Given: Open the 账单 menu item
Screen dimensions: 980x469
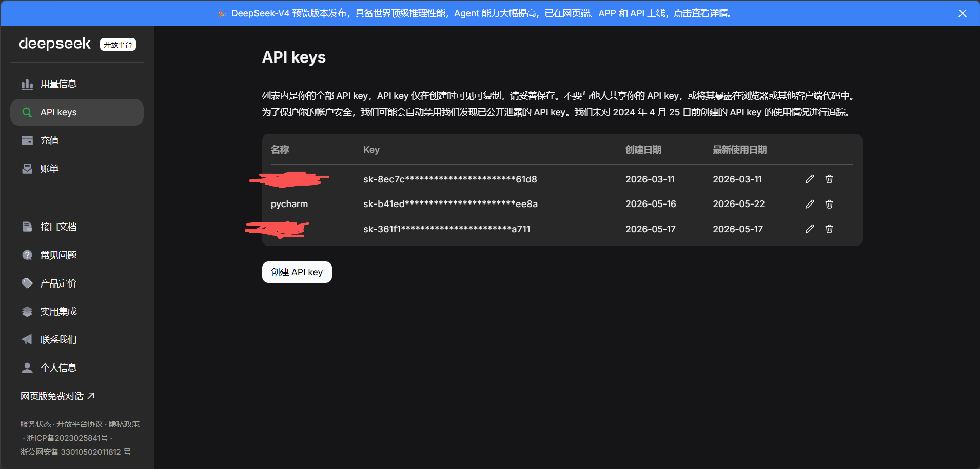Looking at the screenshot, I should coord(77,169).
